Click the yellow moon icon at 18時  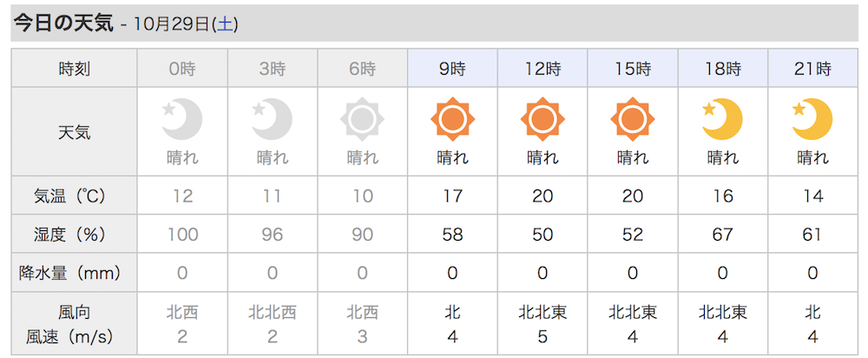click(x=722, y=118)
